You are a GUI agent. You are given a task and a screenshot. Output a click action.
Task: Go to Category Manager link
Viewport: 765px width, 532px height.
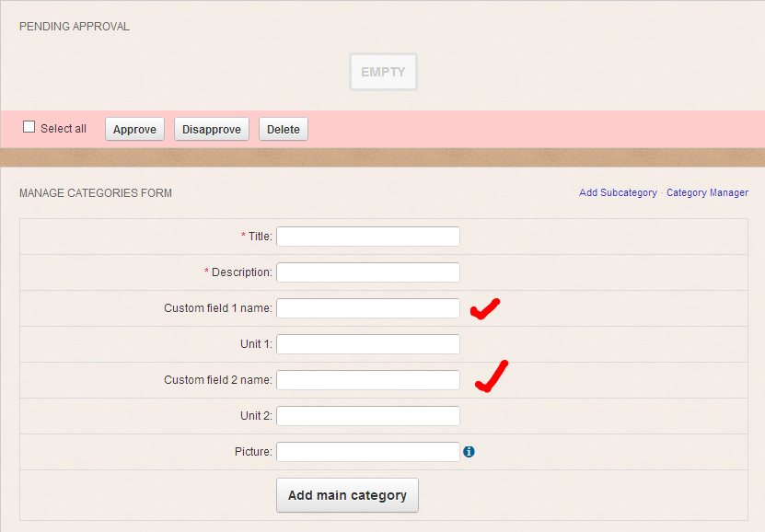[x=707, y=193]
